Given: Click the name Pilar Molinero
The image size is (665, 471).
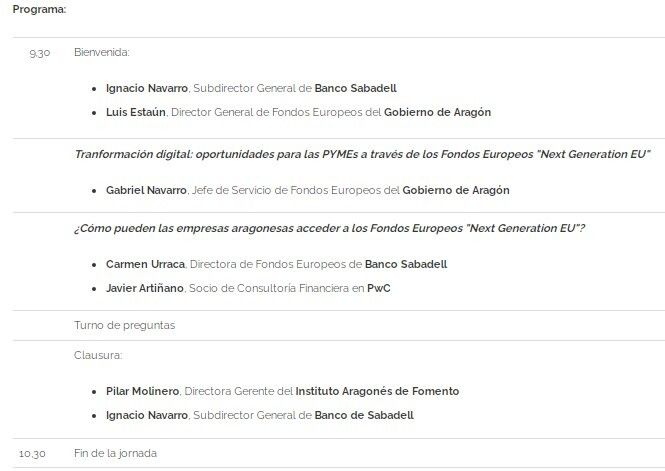Looking at the screenshot, I should pos(143,391).
